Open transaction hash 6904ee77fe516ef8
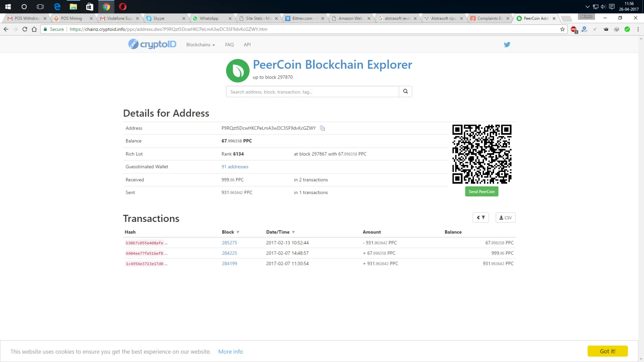 coord(145,253)
